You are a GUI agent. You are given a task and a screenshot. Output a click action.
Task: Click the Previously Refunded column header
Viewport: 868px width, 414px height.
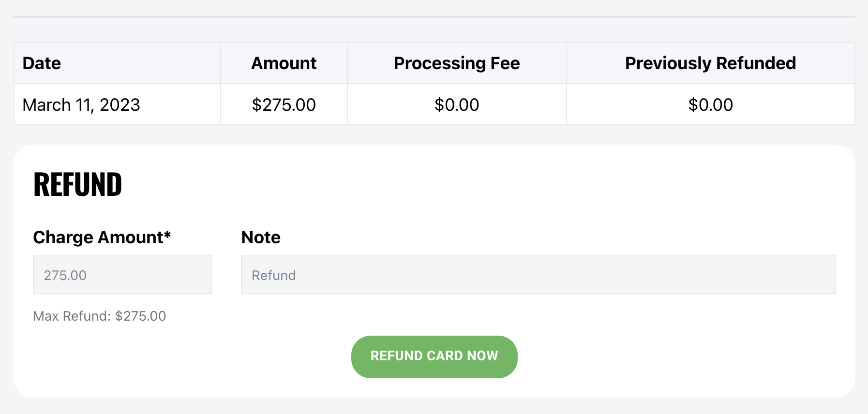click(x=710, y=63)
